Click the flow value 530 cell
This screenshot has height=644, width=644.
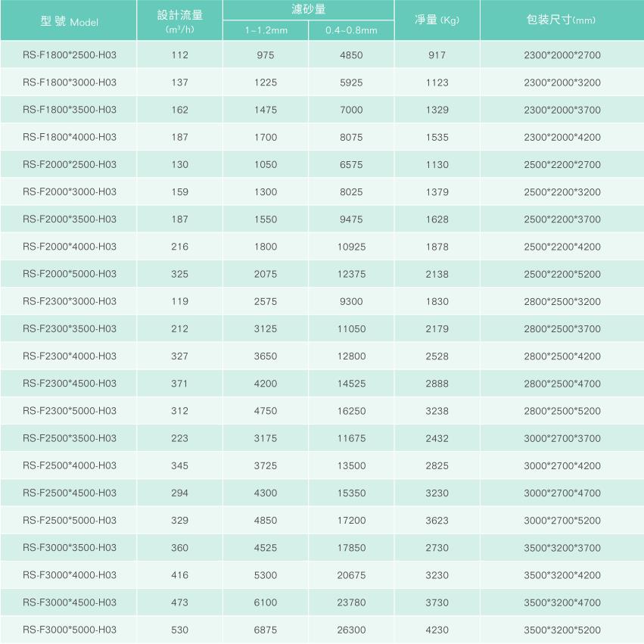pos(180,630)
